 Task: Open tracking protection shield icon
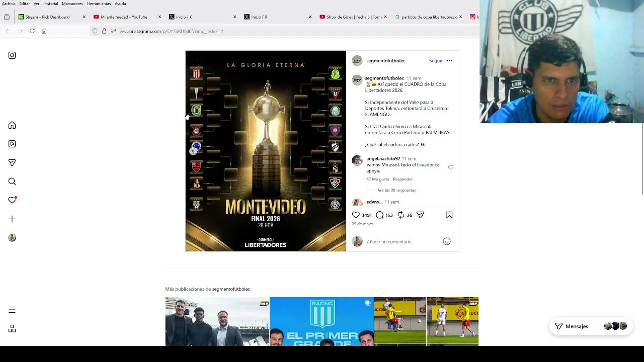tap(95, 31)
